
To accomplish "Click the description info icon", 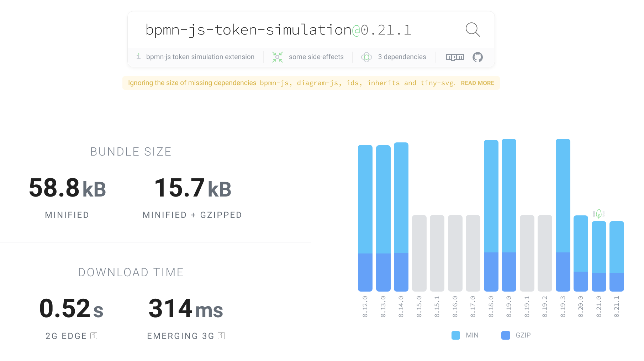I will pos(138,57).
